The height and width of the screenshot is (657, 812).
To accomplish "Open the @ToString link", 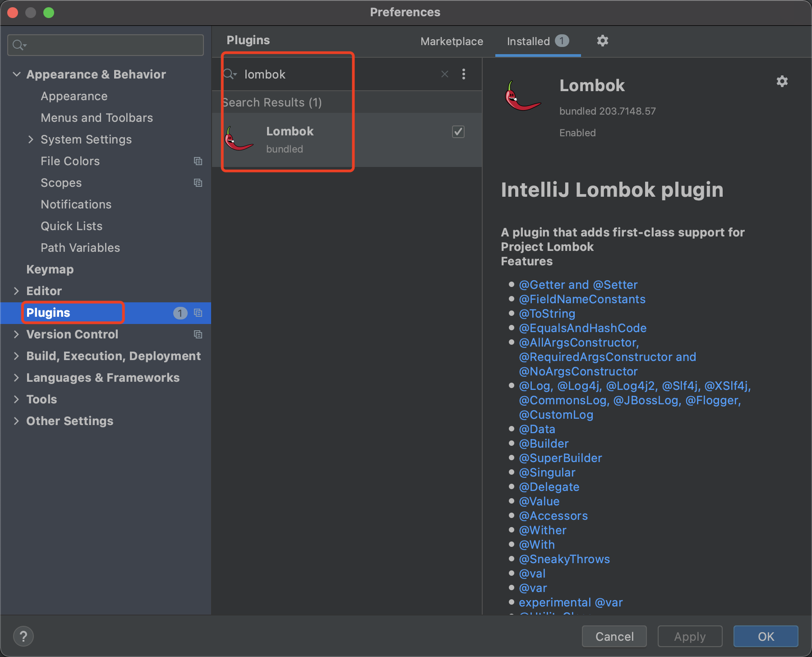I will pos(547,314).
